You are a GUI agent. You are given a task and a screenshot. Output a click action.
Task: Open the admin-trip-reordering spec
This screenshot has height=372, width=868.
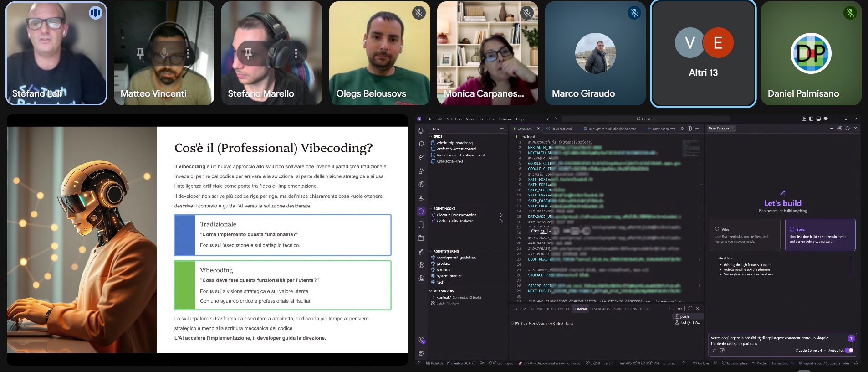tap(454, 143)
